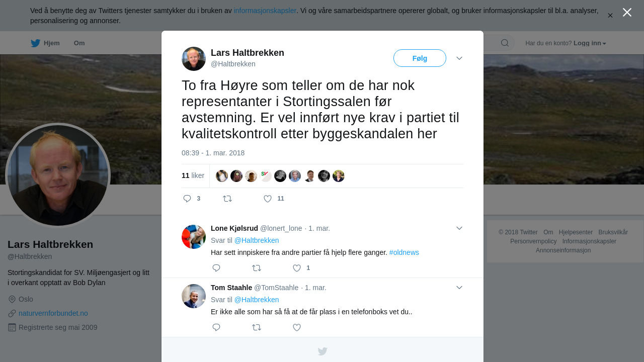Click the reply icon under the main tweet

coord(187,199)
